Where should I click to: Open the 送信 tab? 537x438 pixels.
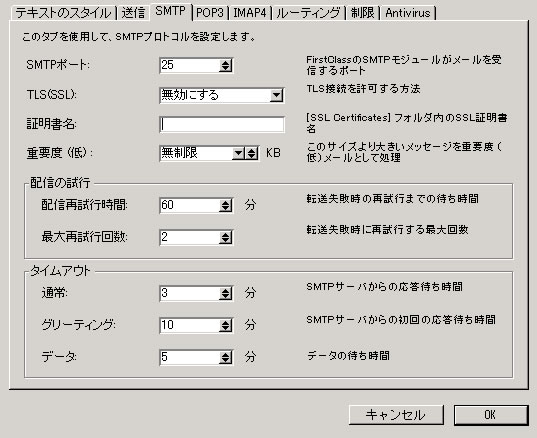click(x=133, y=13)
